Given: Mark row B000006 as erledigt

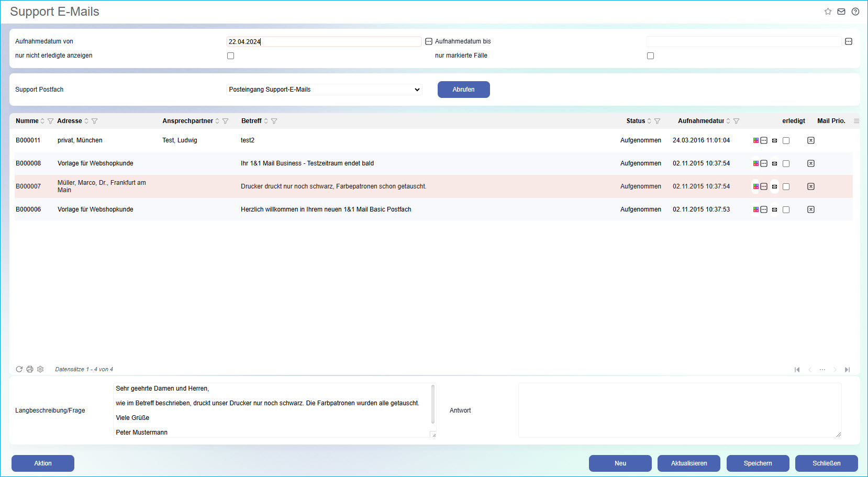Looking at the screenshot, I should 786,210.
